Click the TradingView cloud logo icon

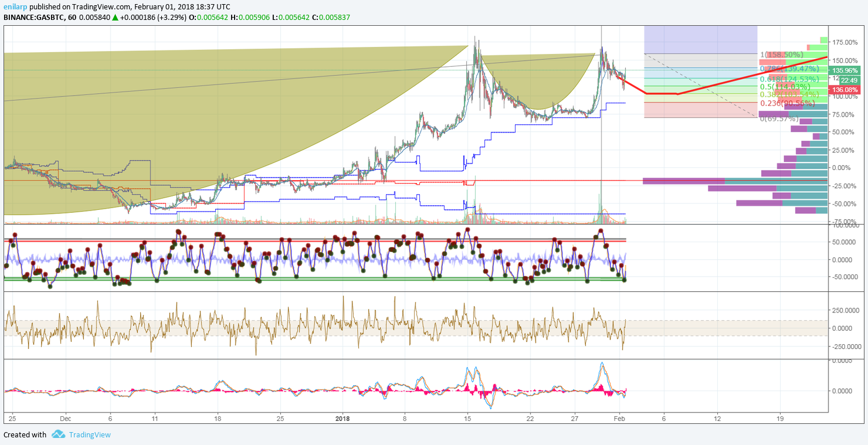[x=58, y=434]
